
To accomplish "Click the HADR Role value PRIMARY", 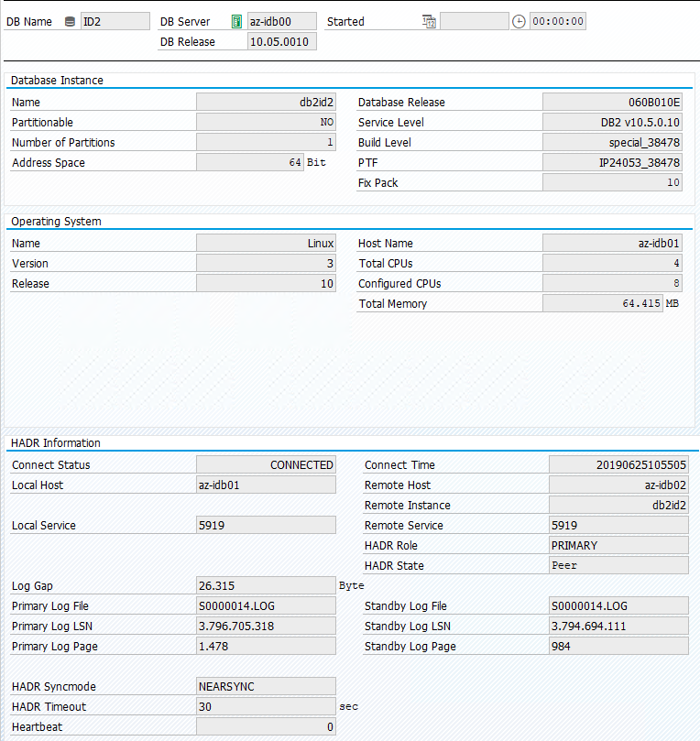I will (618, 546).
